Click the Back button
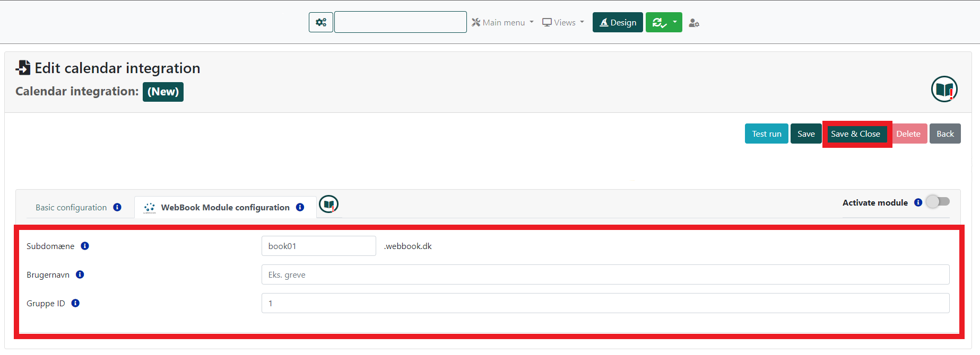This screenshot has width=980, height=355. [945, 134]
